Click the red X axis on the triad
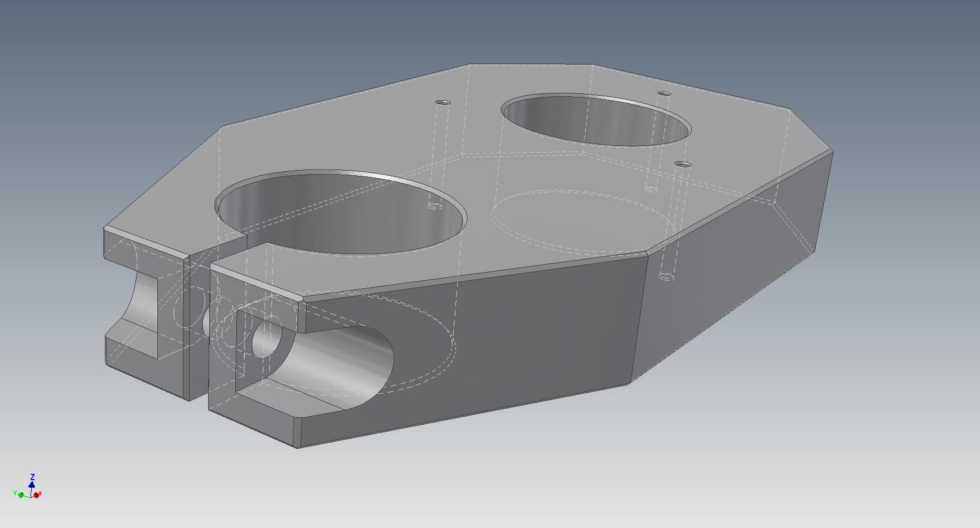The image size is (980, 528). [x=37, y=495]
